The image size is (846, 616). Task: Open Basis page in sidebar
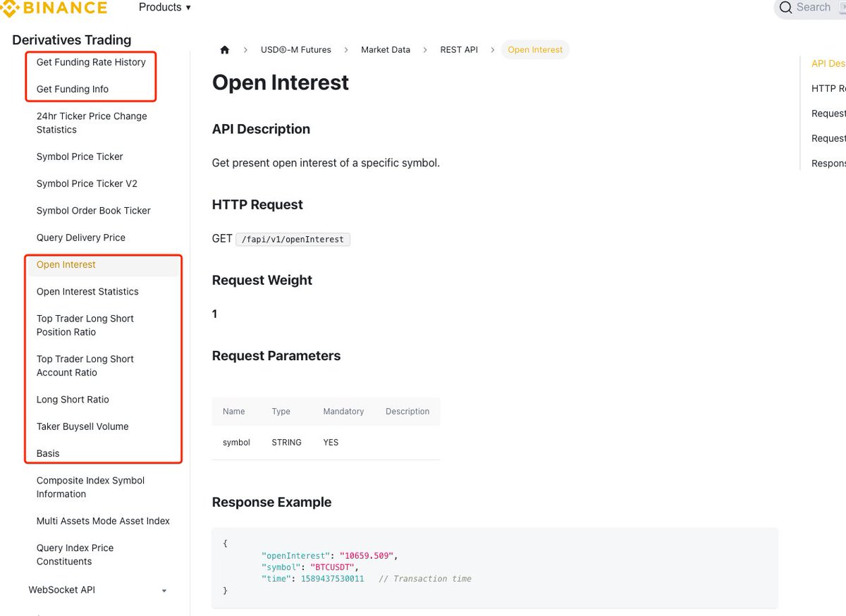coord(48,453)
